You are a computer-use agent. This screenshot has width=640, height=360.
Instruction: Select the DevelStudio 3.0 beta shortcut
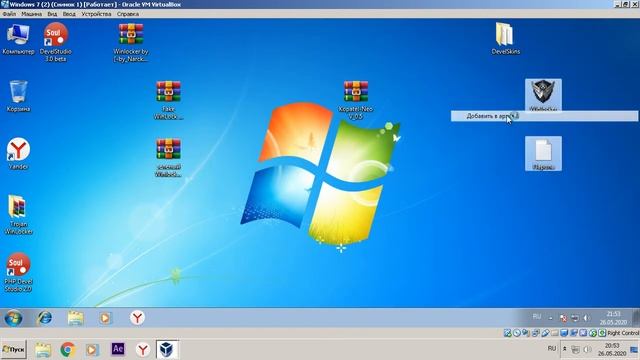point(56,42)
